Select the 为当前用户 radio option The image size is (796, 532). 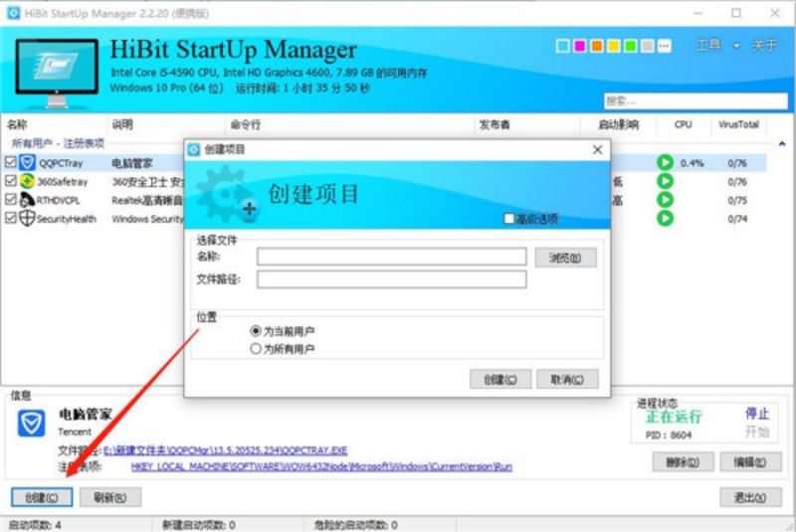pyautogui.click(x=256, y=331)
